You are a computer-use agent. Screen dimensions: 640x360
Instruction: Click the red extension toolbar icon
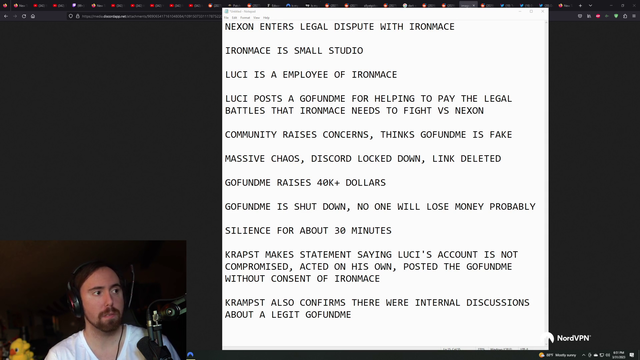[x=598, y=16]
